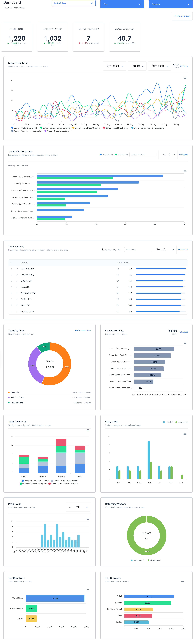Open the Performance View link
Viewport: 196px width, 644px height.
[x=83, y=330]
